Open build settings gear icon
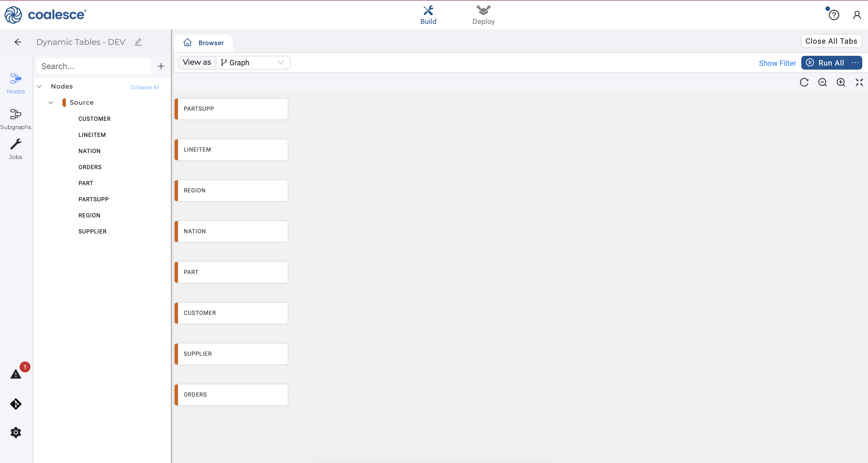Image resolution: width=868 pixels, height=463 pixels. (16, 432)
